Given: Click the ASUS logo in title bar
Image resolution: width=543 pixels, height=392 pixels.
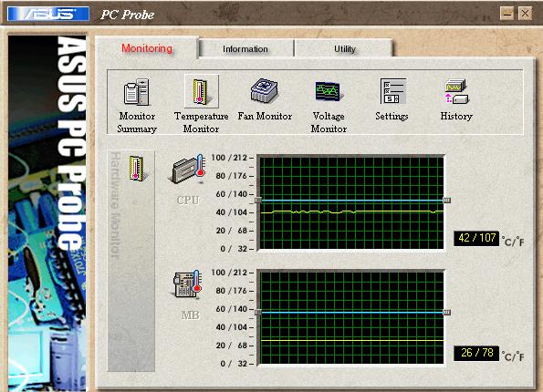Looking at the screenshot, I should coord(48,14).
